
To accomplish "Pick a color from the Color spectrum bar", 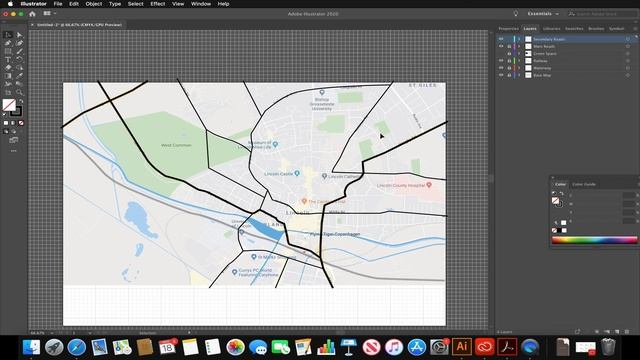I will 594,240.
